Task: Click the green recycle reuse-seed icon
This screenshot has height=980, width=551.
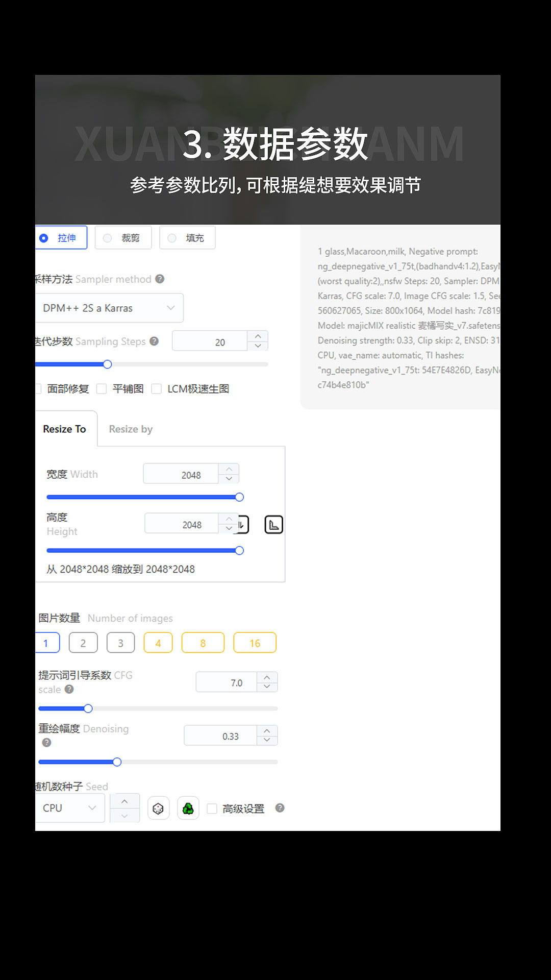Action: tap(188, 808)
